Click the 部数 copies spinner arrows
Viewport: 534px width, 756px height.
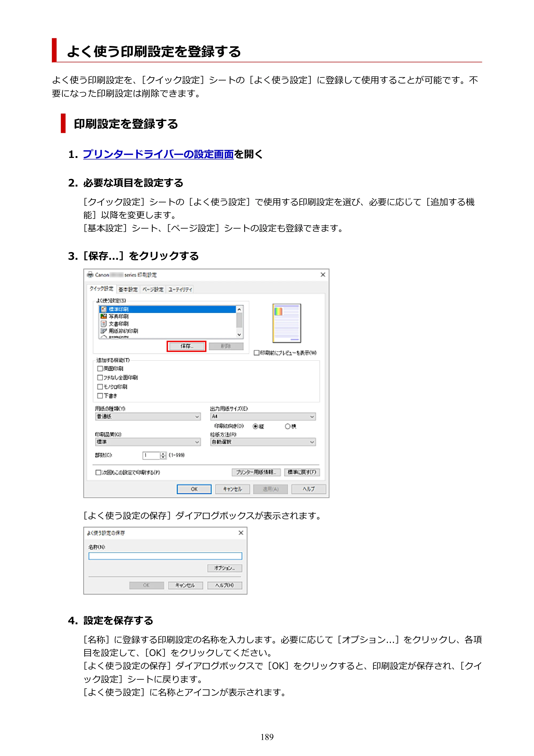(163, 455)
